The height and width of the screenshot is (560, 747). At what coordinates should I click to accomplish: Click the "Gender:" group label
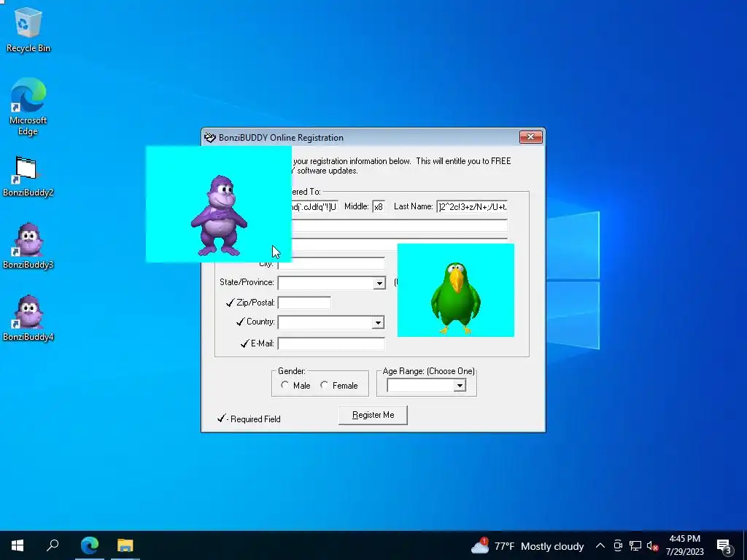click(x=292, y=371)
